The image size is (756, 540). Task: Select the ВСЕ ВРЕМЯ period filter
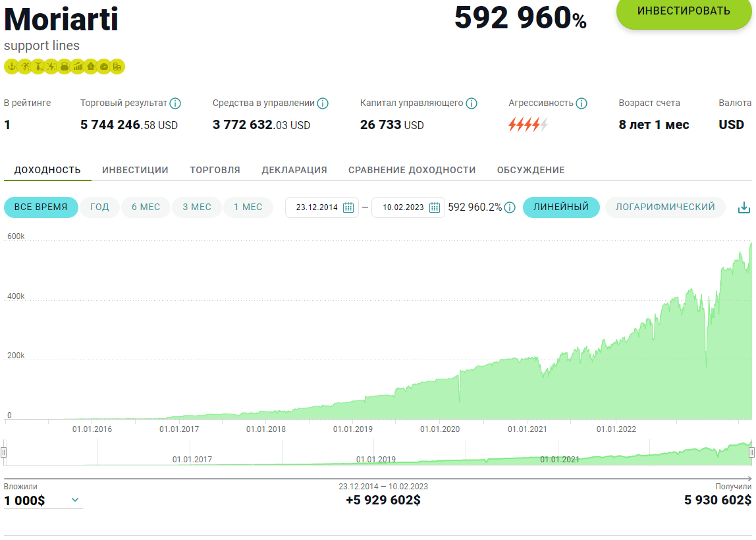coord(41,207)
